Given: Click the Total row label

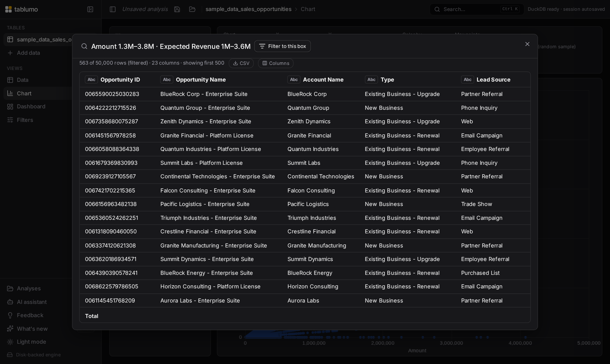Looking at the screenshot, I should (x=91, y=316).
